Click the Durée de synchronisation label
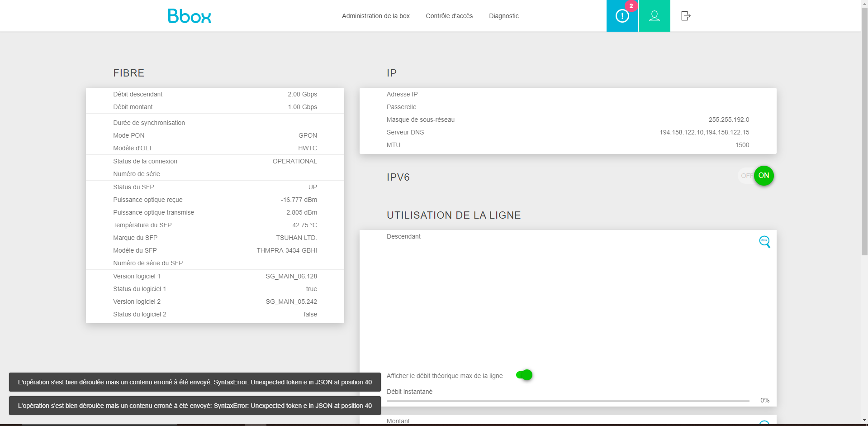The width and height of the screenshot is (868, 426). tap(149, 123)
